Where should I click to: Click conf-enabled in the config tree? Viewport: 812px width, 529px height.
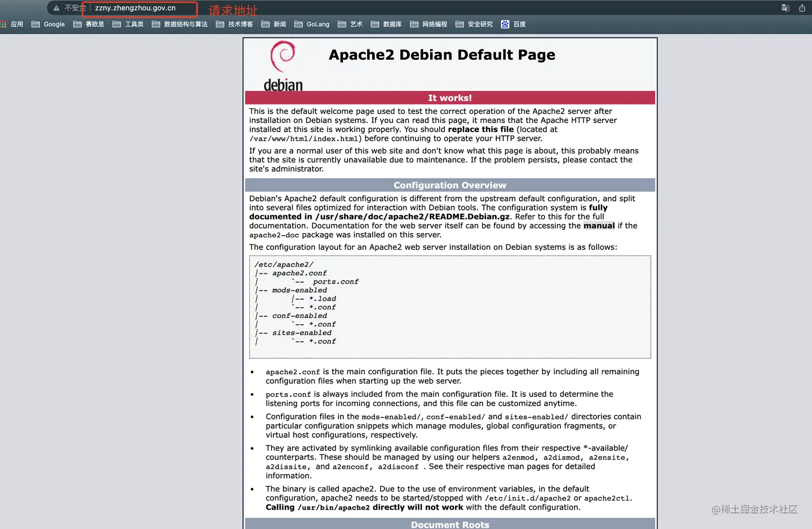coord(299,316)
